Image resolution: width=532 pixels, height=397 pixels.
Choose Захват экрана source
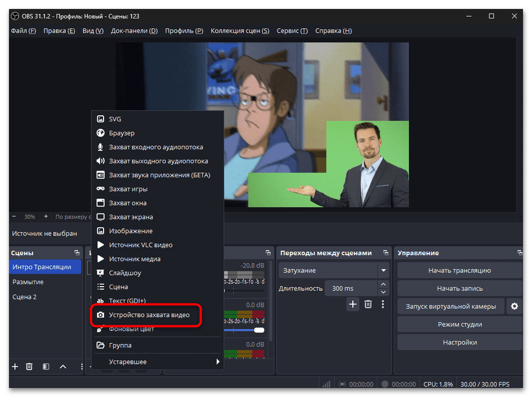pos(157,217)
